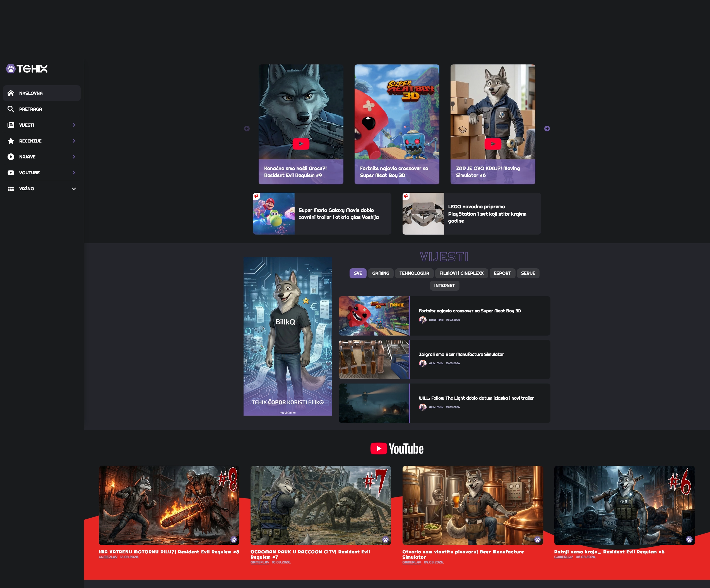Click the YouTube sidebar icon
Viewport: 710px width, 588px height.
(11, 173)
